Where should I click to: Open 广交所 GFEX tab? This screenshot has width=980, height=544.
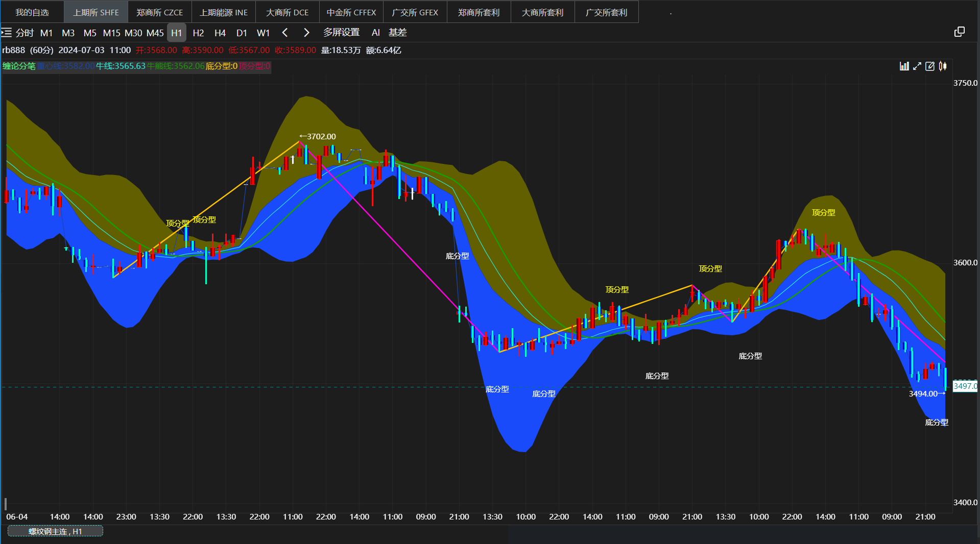point(415,12)
